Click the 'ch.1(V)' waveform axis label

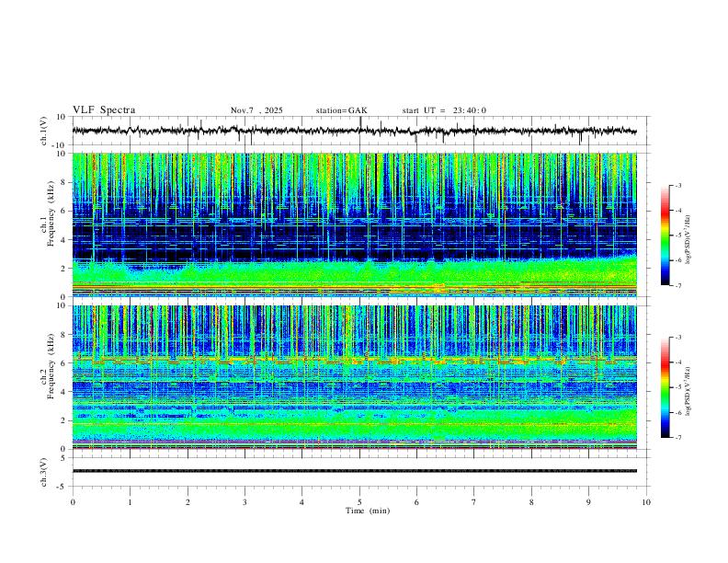pyautogui.click(x=44, y=131)
